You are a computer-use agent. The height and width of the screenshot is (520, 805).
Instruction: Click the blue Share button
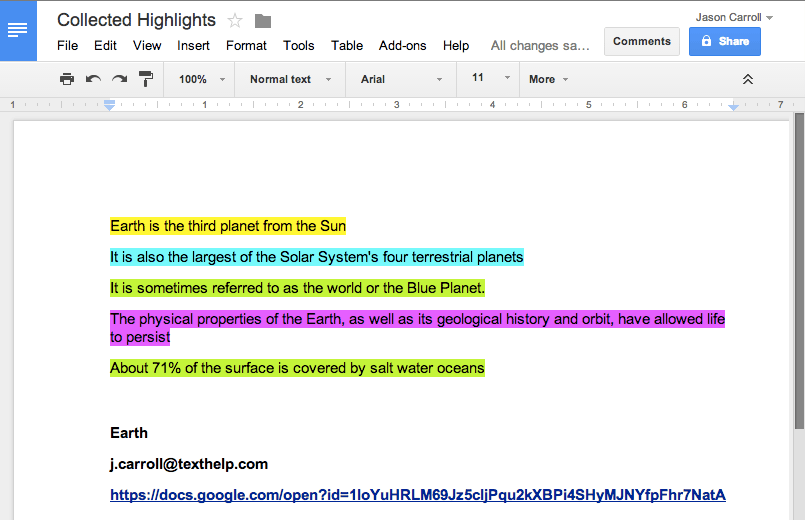pos(724,41)
